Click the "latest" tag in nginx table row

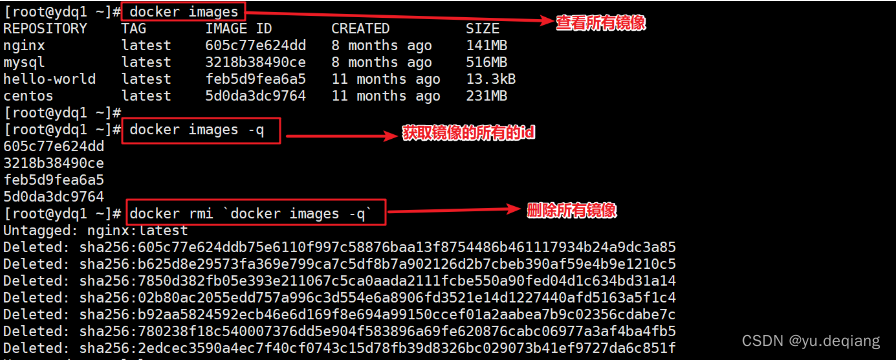tap(146, 45)
